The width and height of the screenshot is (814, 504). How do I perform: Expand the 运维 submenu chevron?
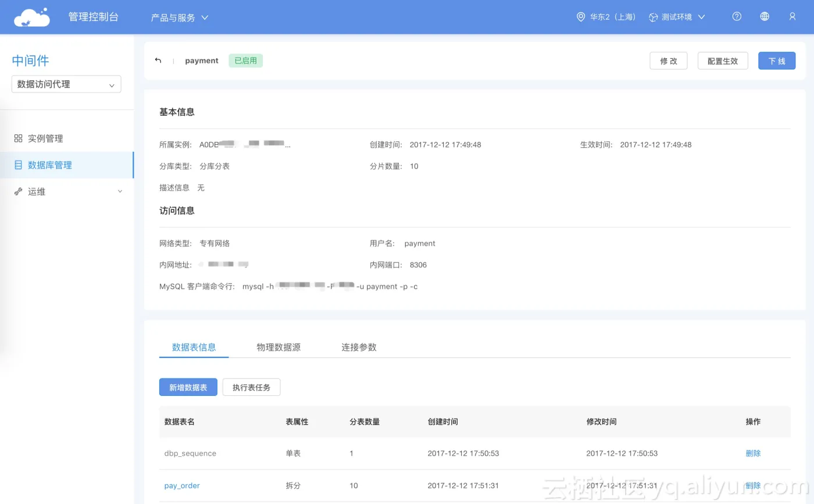[120, 191]
